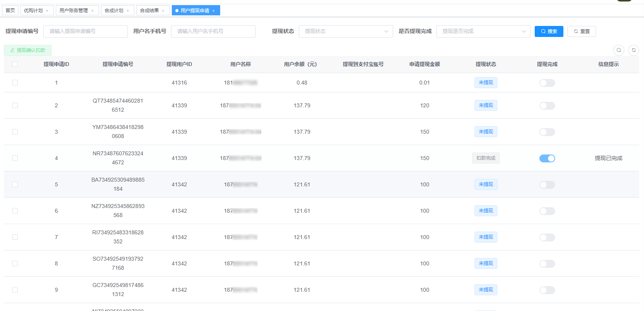Click the 提现已完成 message in row 4
This screenshot has height=311, width=644.
click(609, 158)
